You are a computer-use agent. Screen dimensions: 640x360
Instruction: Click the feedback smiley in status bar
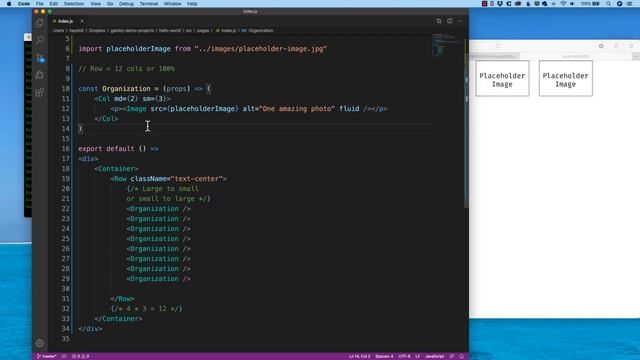(x=452, y=356)
